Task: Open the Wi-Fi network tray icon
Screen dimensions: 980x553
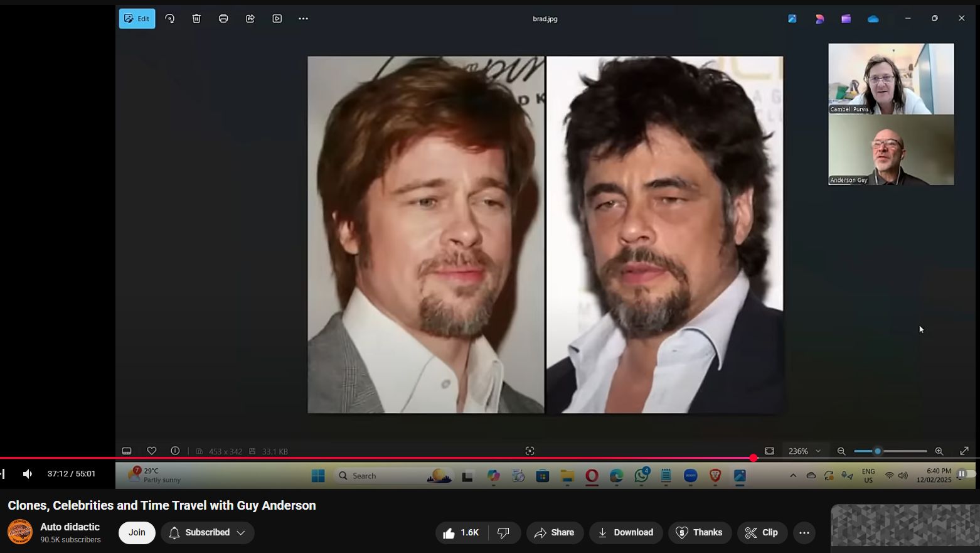Action: tap(889, 476)
